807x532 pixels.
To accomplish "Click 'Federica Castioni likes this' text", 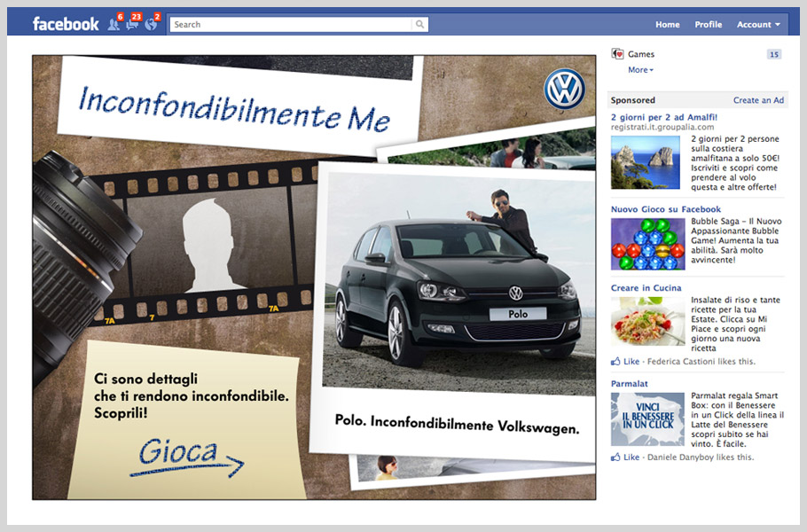I will tap(701, 362).
